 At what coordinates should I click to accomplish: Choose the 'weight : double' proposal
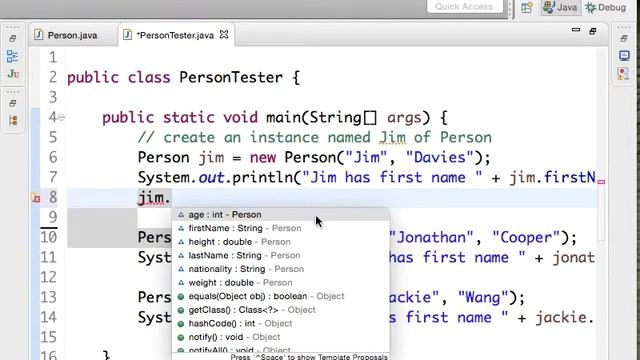281,282
